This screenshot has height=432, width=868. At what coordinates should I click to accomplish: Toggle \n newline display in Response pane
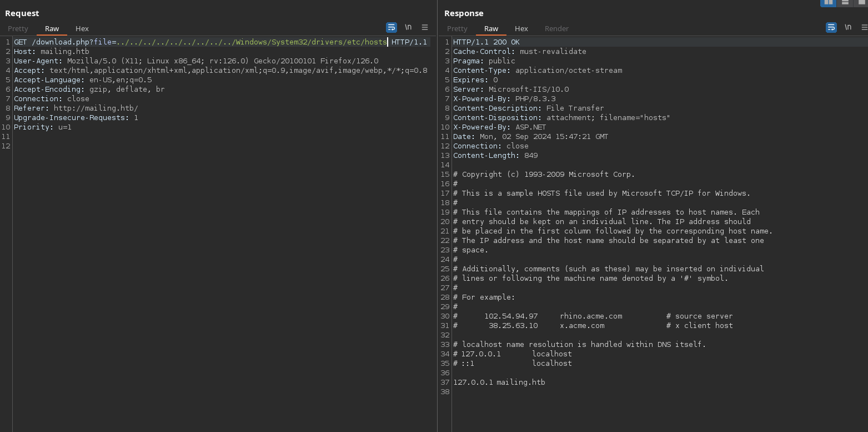[848, 27]
